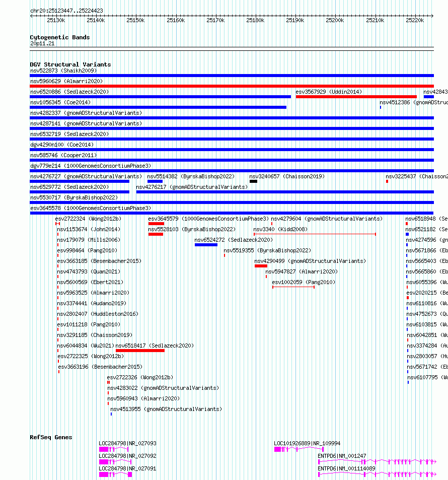This screenshot has height=480, width=448.
Task: Open the LOC284798|NR_027092 gene label
Action: pos(128,456)
